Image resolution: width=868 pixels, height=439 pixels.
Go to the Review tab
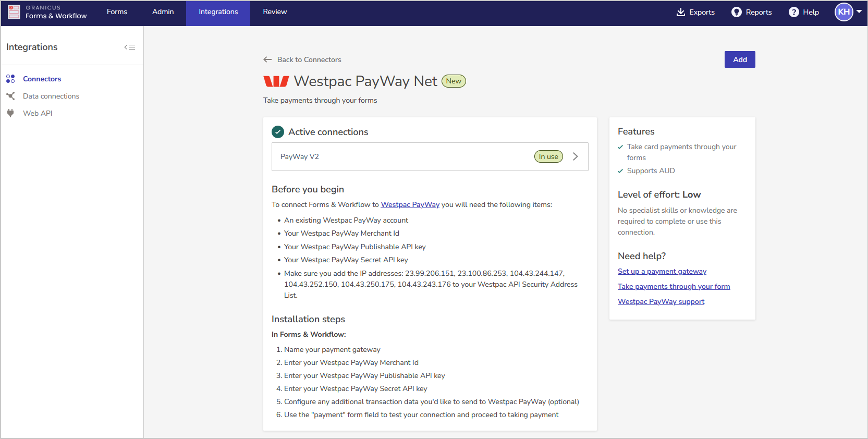coord(275,12)
